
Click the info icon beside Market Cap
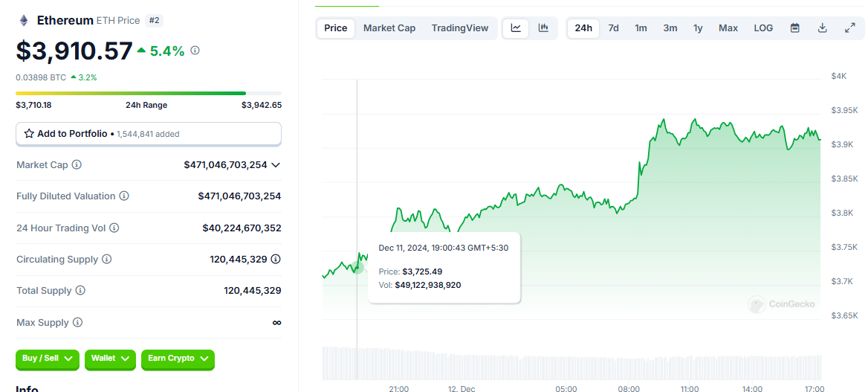[77, 164]
